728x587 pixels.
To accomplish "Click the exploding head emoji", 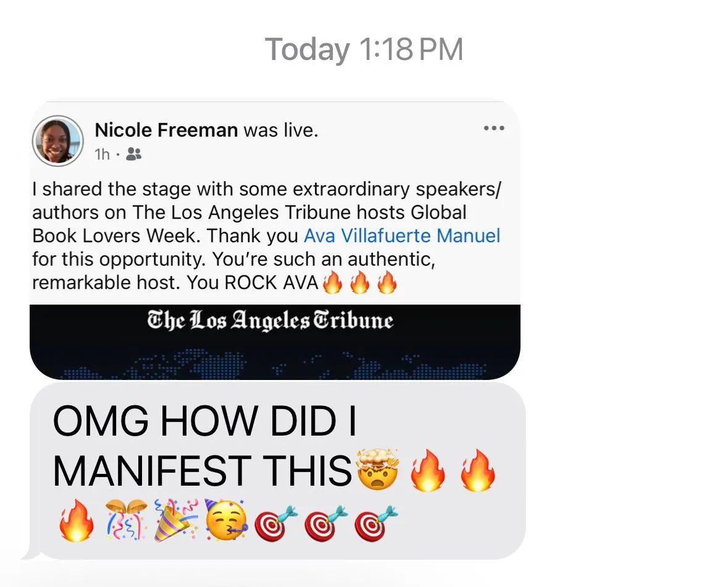I will (x=377, y=469).
